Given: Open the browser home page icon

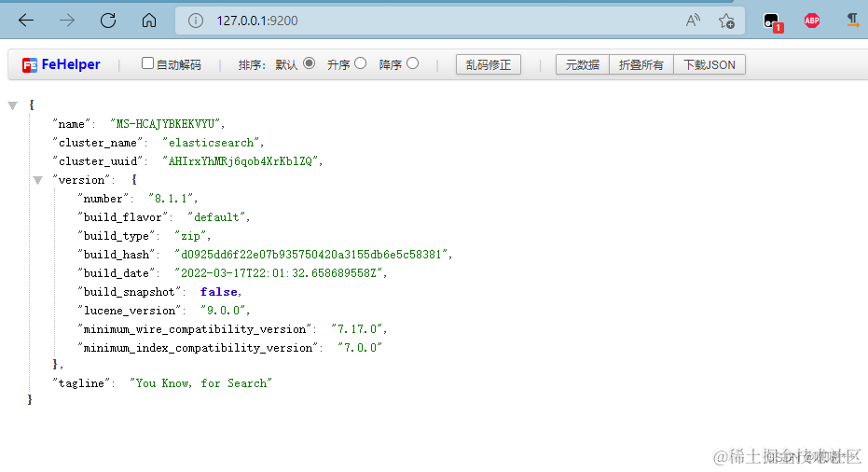Looking at the screenshot, I should pos(149,21).
